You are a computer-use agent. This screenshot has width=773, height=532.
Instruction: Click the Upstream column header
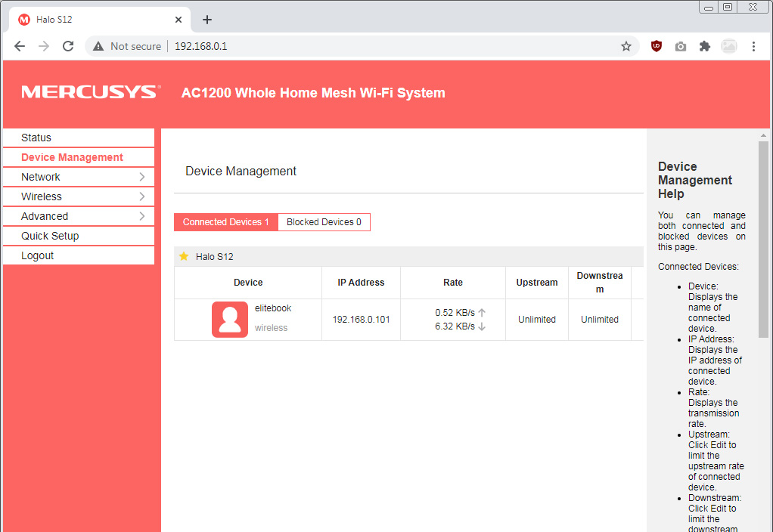point(537,283)
